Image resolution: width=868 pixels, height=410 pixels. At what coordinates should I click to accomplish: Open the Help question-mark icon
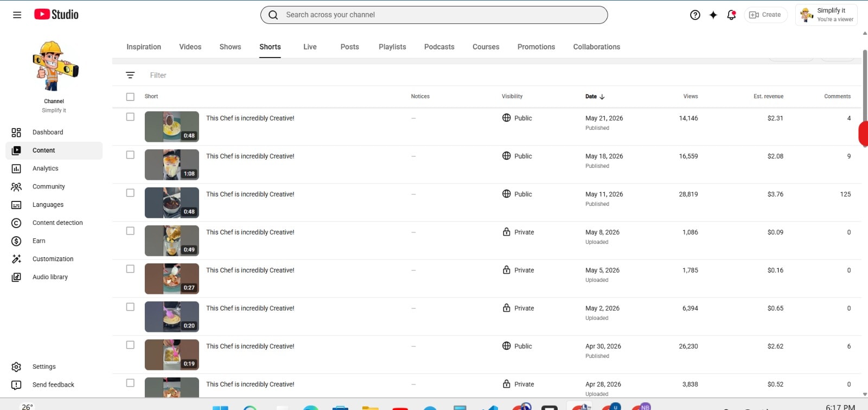coord(695,15)
